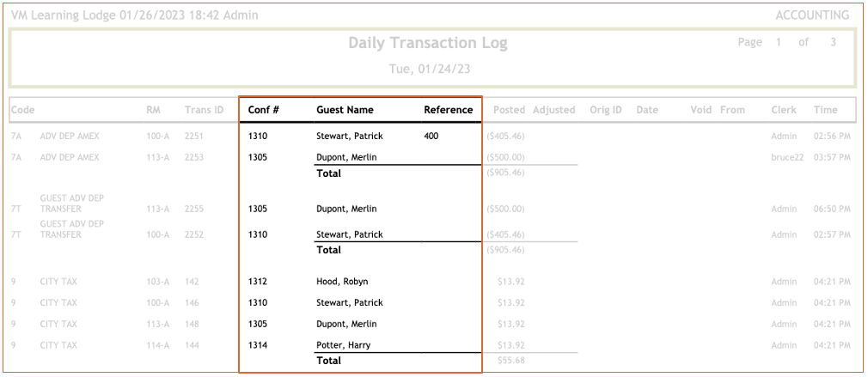Click the Orig ID column header
Image resolution: width=868 pixels, height=377 pixels.
point(606,110)
